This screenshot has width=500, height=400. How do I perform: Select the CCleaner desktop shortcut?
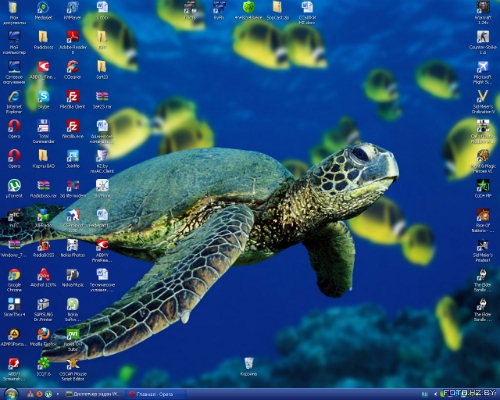[x=72, y=70]
